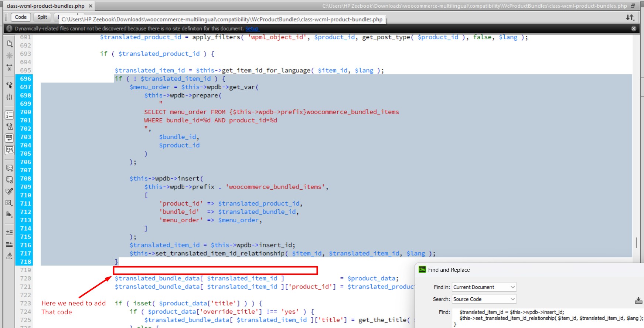Image resolution: width=644 pixels, height=328 pixels.
Task: Click the Setup link in the info bar
Action: click(x=252, y=29)
